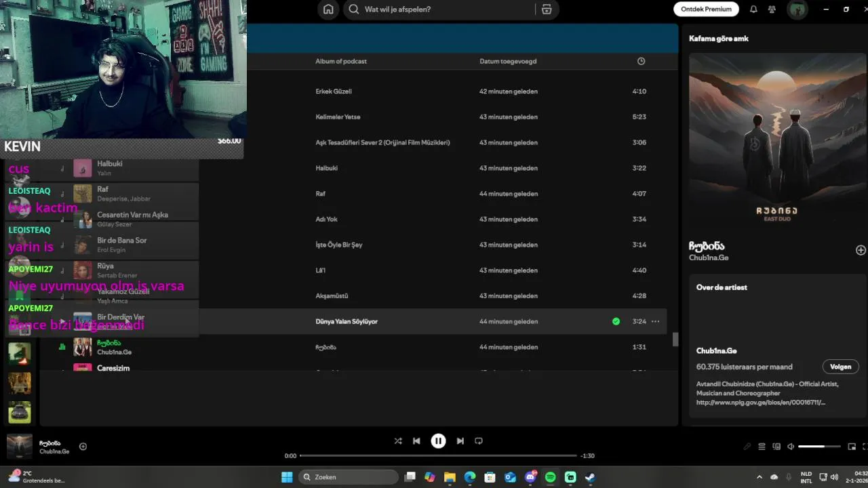868x488 pixels.
Task: Open the Friend Activity icon
Action: pyautogui.click(x=772, y=9)
